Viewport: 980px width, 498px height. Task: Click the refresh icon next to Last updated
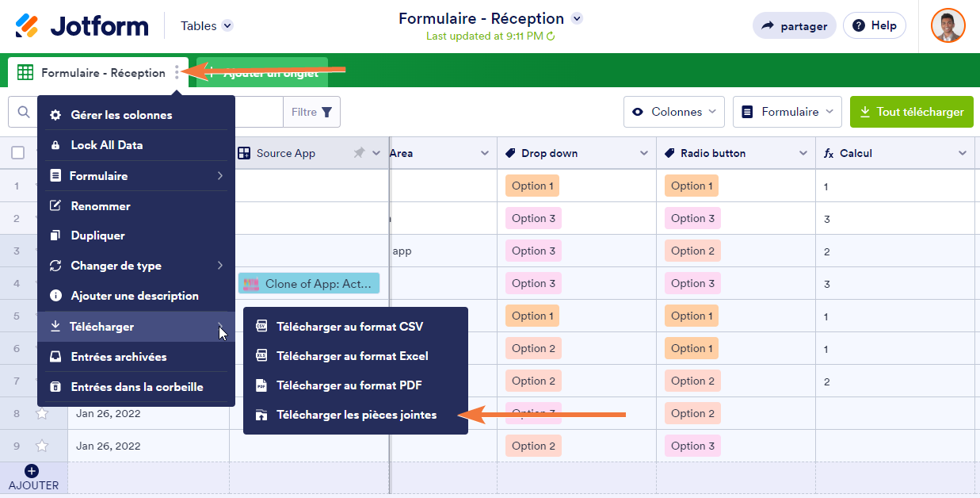pyautogui.click(x=551, y=36)
